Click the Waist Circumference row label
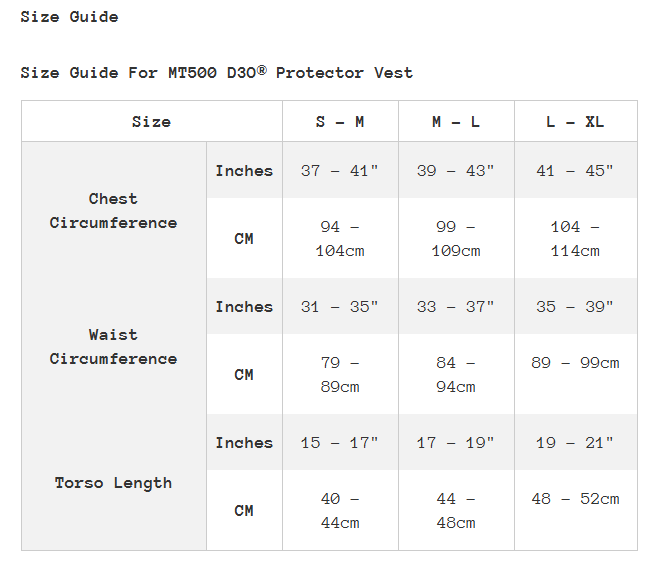The image size is (658, 565). (113, 347)
